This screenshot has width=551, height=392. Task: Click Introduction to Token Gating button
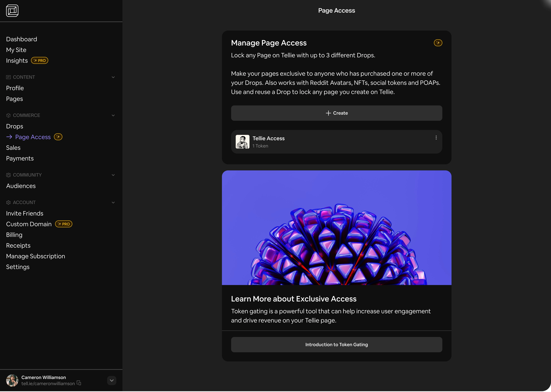[336, 344]
